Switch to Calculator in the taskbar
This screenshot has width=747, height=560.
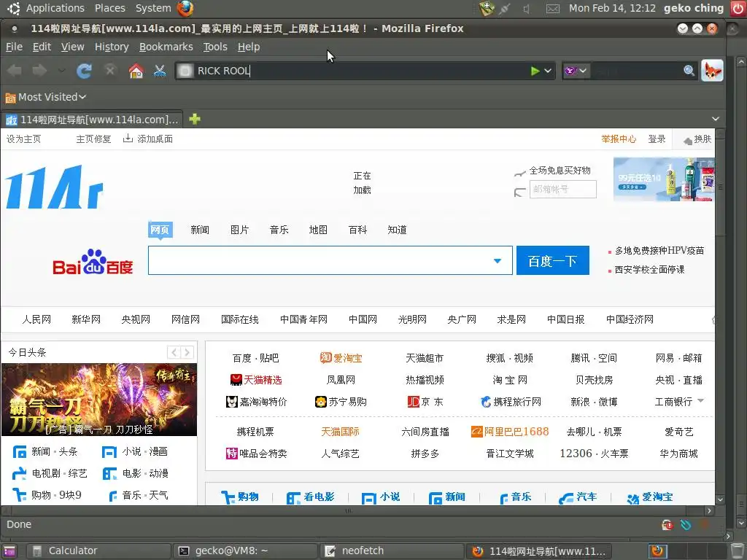(x=98, y=551)
